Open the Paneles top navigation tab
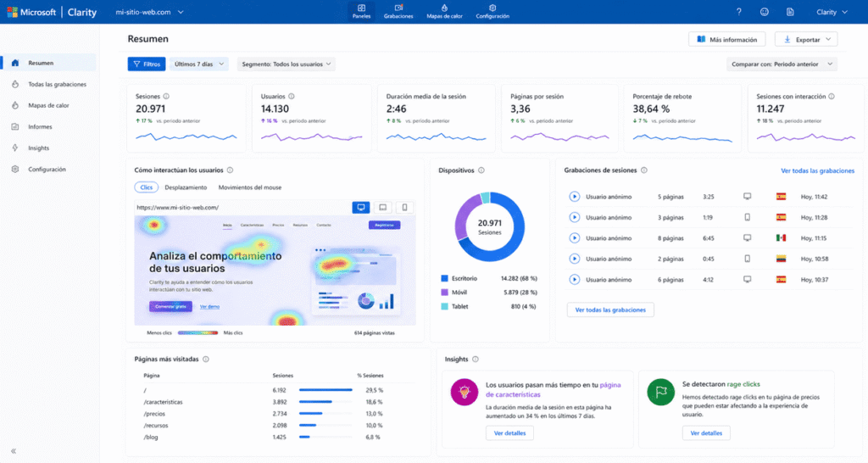This screenshot has height=463, width=868. (x=361, y=11)
